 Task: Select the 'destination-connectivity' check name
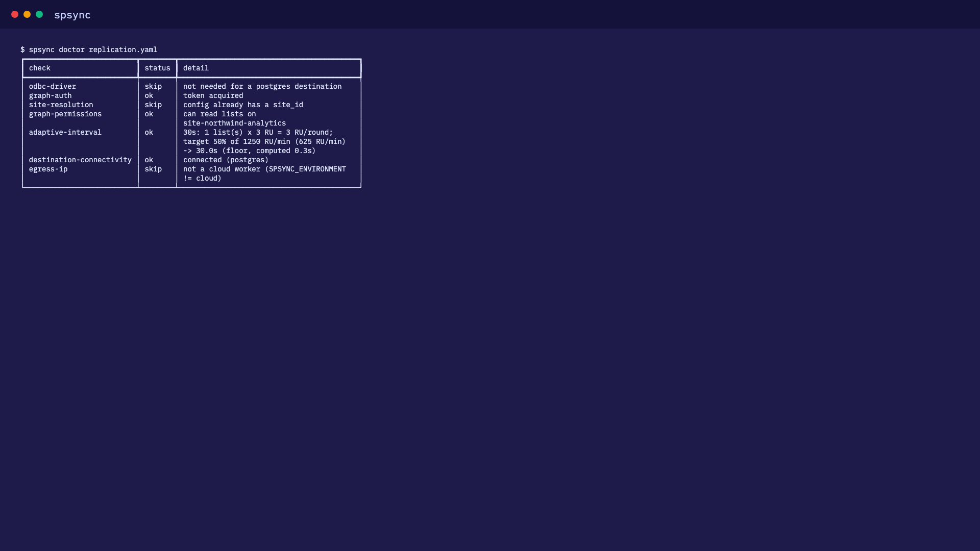click(x=80, y=160)
